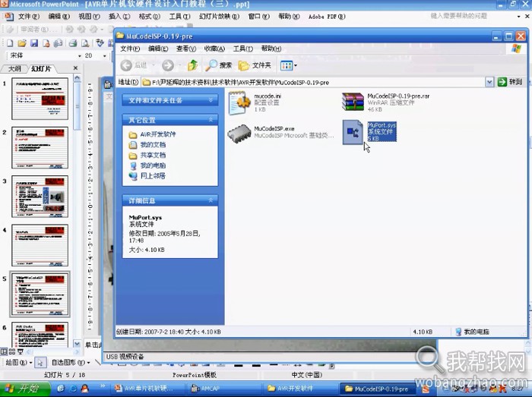Open PowerPoint 插入 menu
The image size is (532, 397).
[x=119, y=16]
